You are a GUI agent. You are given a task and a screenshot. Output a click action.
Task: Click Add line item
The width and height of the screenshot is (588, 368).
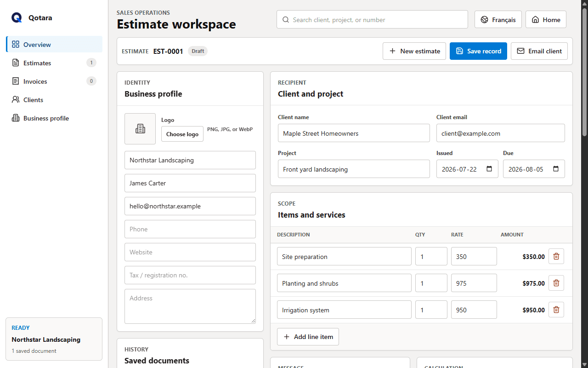(308, 337)
